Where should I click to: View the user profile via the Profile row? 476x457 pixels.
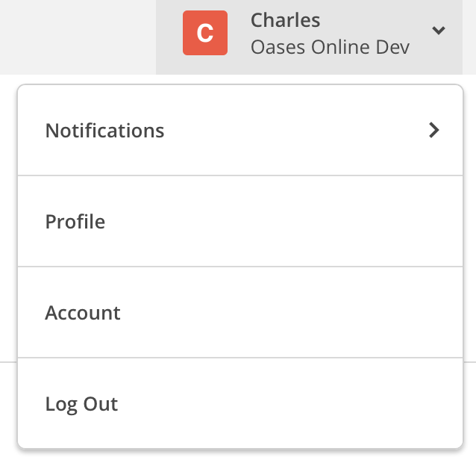point(239,222)
